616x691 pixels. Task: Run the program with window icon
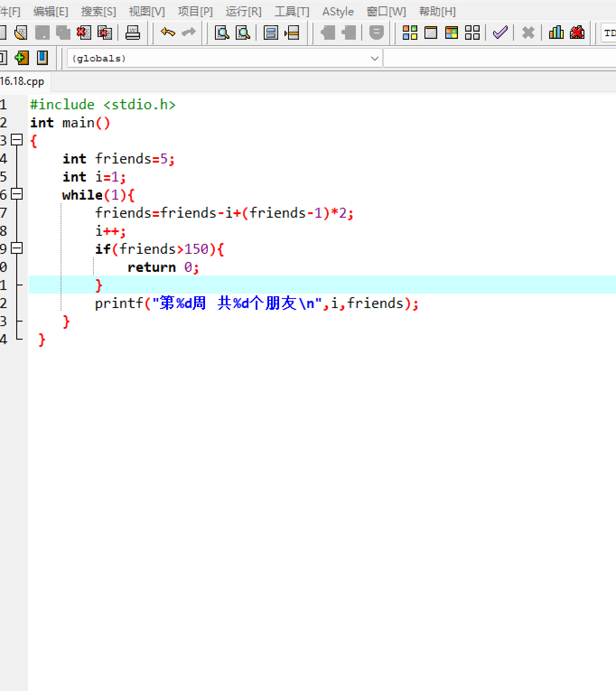431,33
